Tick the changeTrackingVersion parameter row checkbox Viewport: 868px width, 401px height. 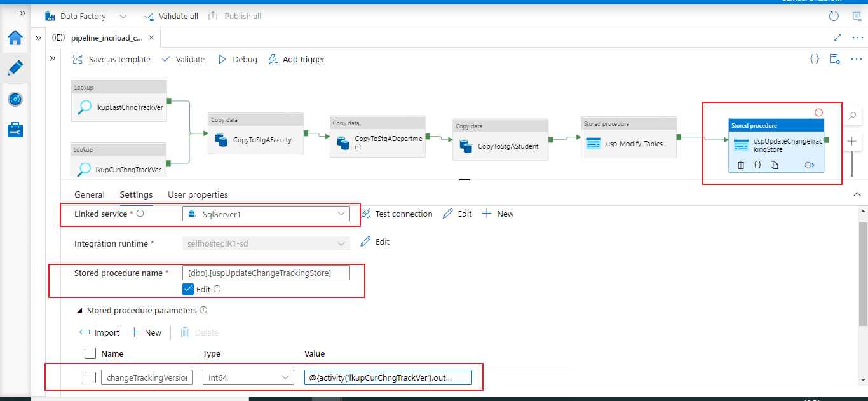(x=90, y=377)
